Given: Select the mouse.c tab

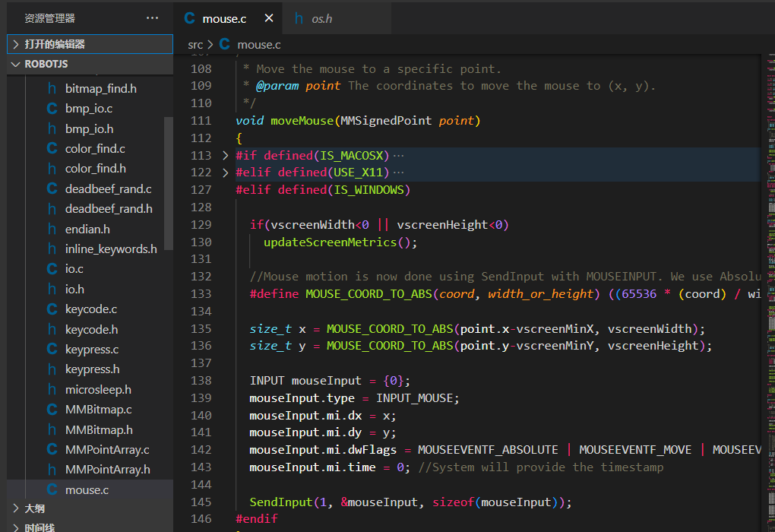Looking at the screenshot, I should coord(223,18).
